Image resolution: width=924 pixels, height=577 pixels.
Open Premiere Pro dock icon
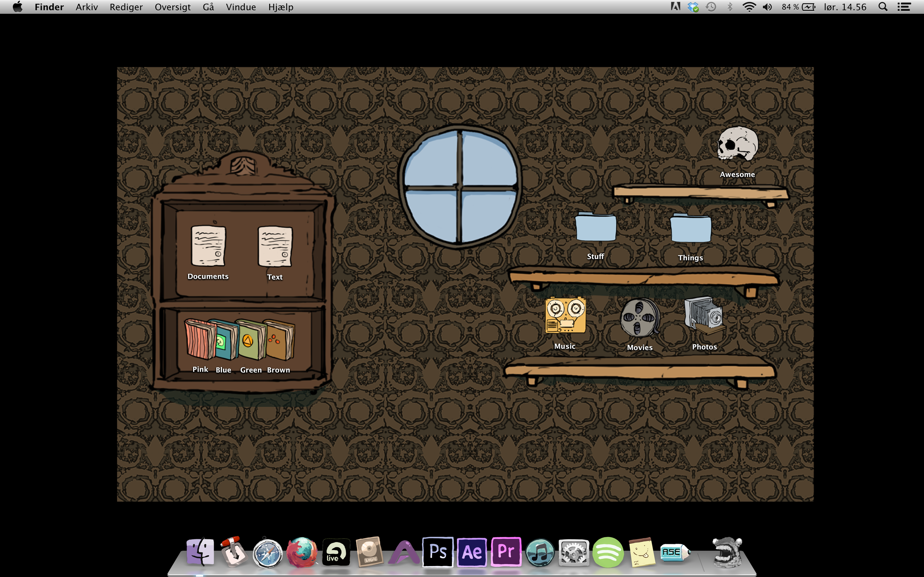[506, 552]
